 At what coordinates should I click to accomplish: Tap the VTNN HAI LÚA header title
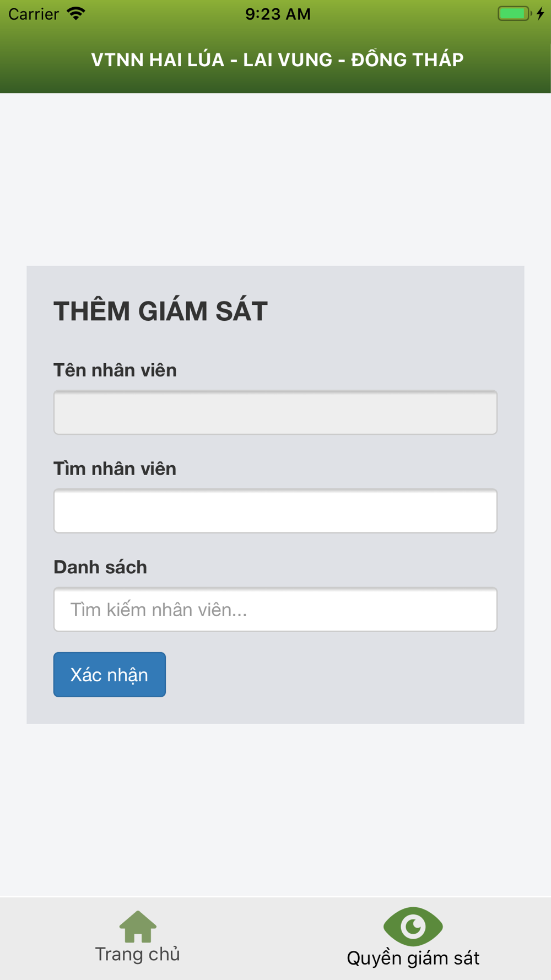coord(277,60)
